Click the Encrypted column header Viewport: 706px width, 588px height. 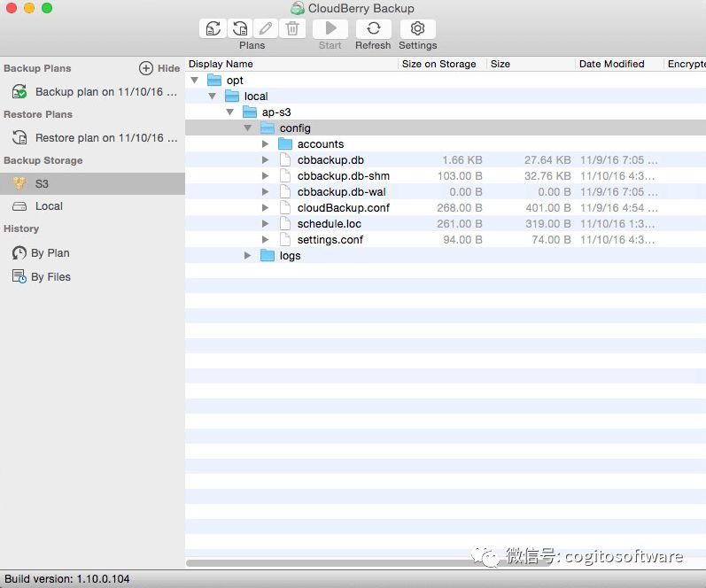click(686, 64)
